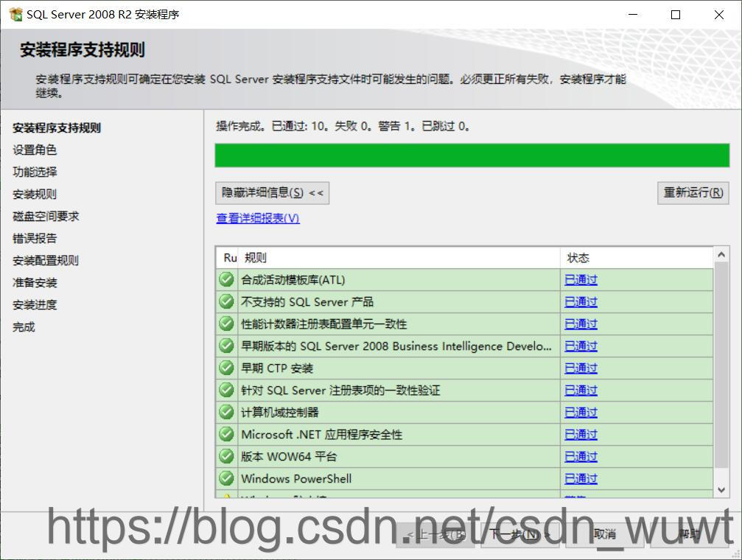Click rule text 性能计数器注册表配置单元一致性
This screenshot has height=560, width=742.
pyautogui.click(x=324, y=323)
